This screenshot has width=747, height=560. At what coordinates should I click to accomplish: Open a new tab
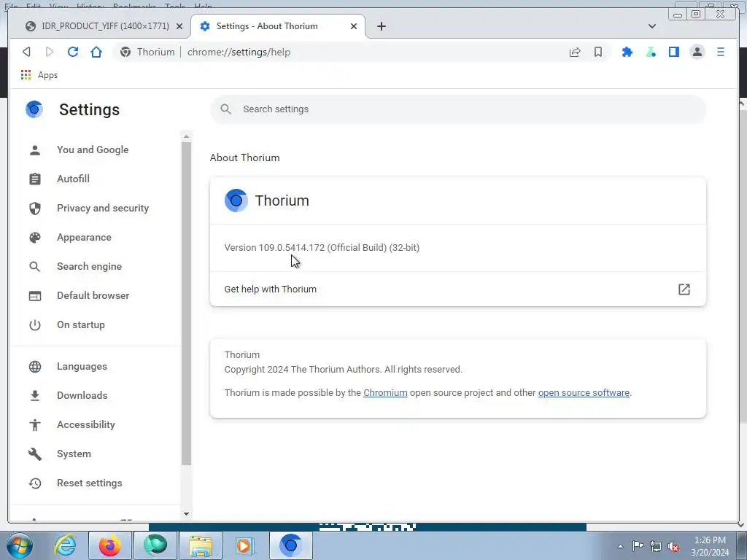(x=381, y=26)
